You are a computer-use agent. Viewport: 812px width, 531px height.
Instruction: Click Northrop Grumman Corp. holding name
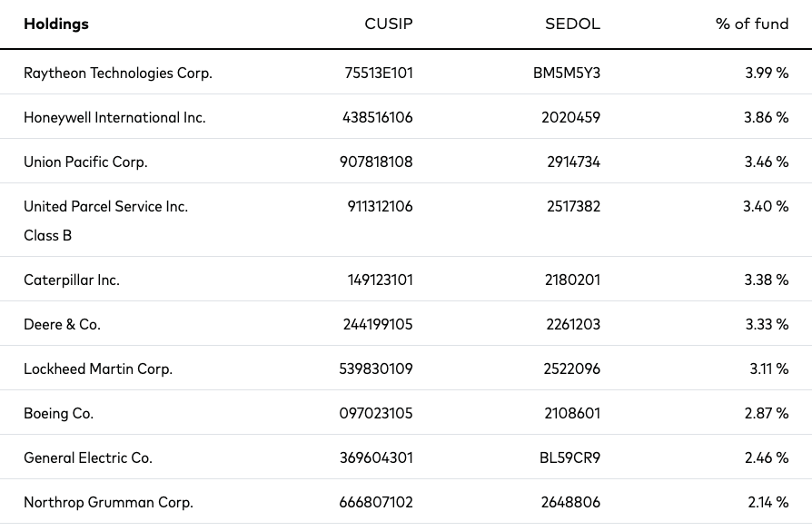coord(108,503)
